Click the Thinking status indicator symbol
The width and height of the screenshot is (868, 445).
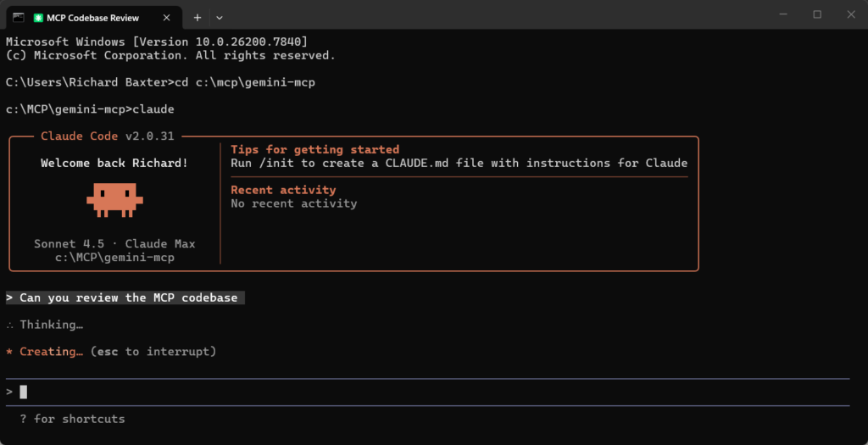click(x=9, y=325)
